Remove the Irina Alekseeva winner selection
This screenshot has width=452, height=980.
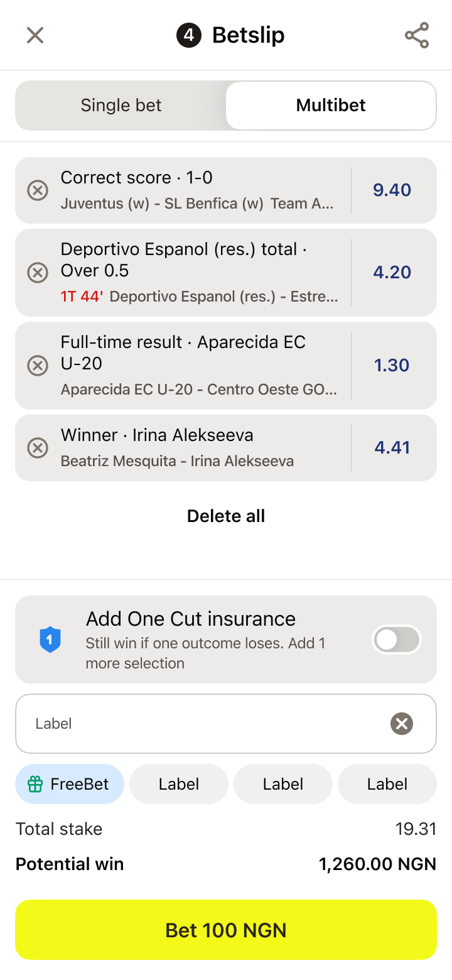click(38, 447)
